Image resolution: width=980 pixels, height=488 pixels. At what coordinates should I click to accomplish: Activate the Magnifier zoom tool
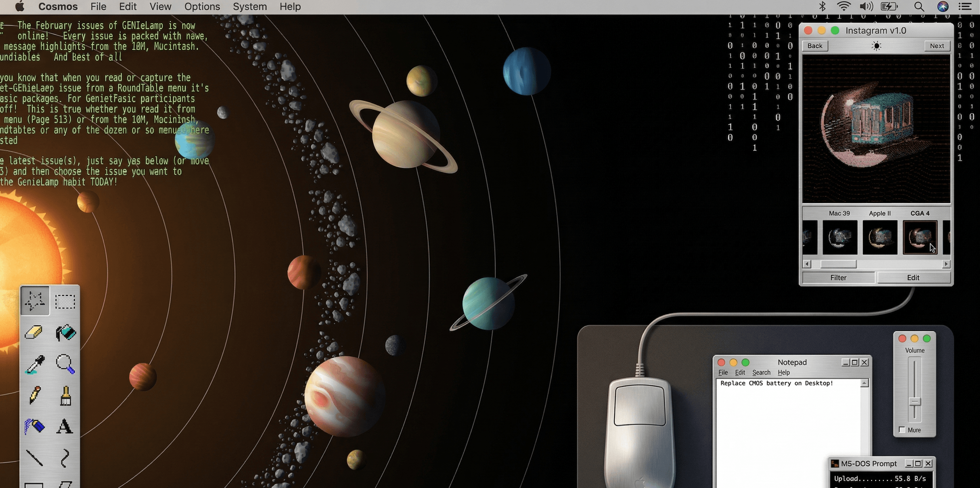[65, 364]
